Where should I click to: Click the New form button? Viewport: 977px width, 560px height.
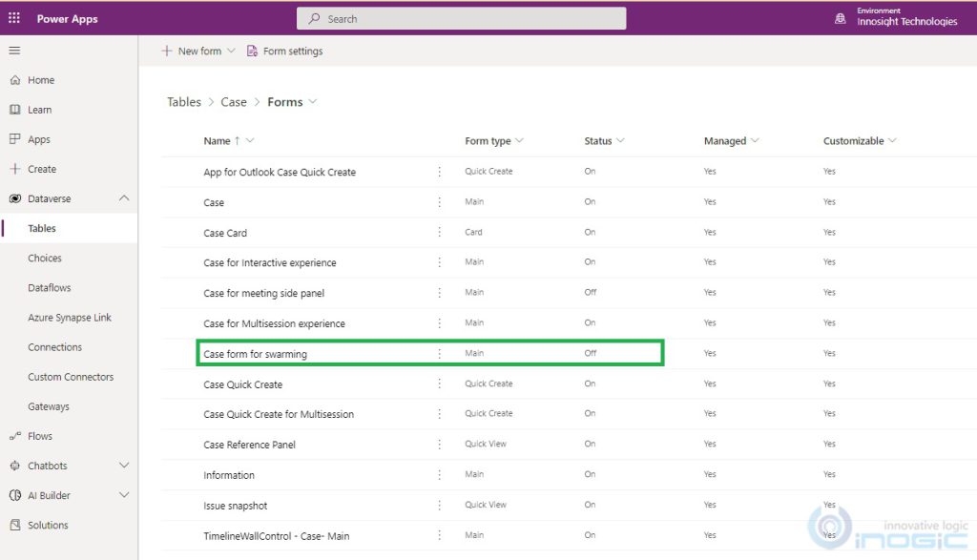pos(196,51)
